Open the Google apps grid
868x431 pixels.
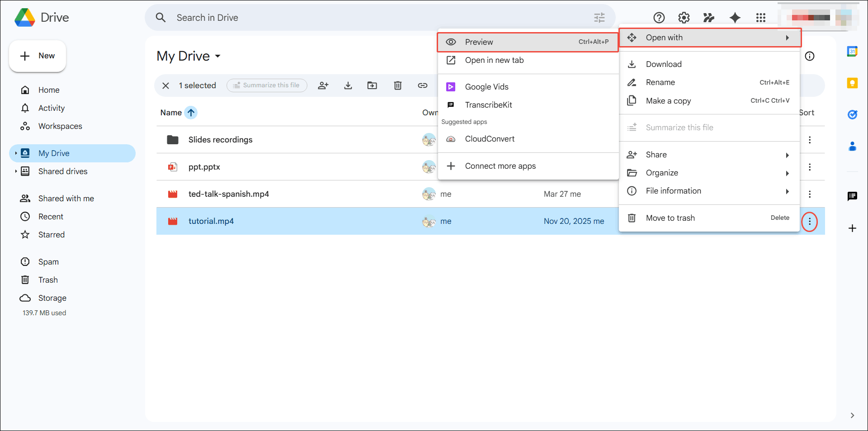[761, 18]
